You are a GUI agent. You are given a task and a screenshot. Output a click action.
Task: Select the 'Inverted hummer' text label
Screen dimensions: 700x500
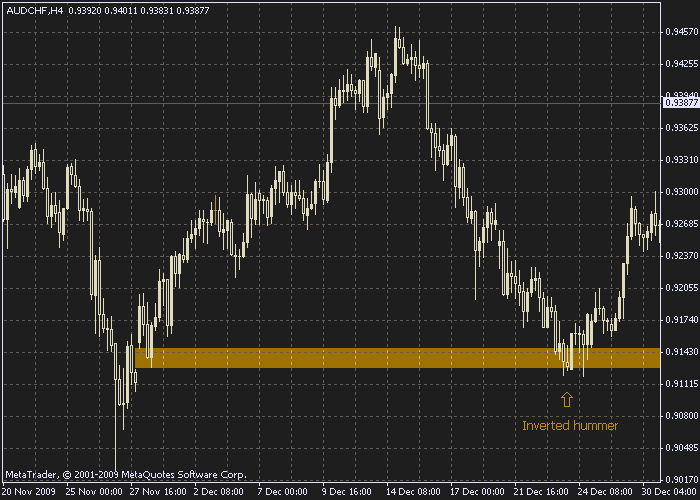(570, 425)
